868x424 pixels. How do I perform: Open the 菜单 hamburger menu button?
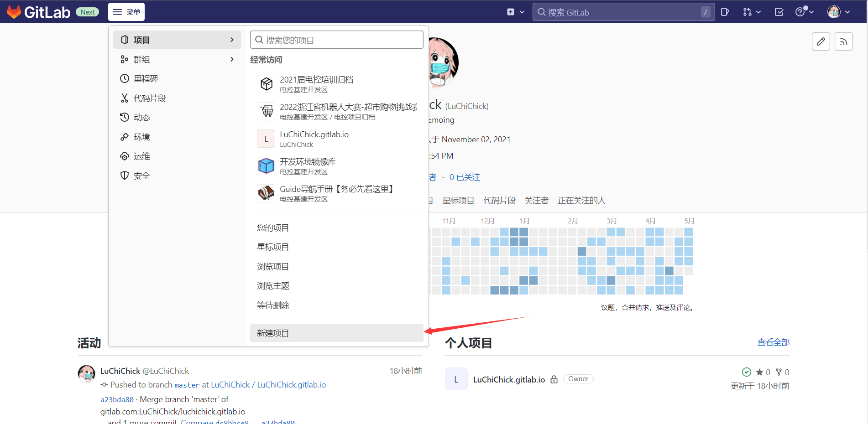click(x=126, y=12)
